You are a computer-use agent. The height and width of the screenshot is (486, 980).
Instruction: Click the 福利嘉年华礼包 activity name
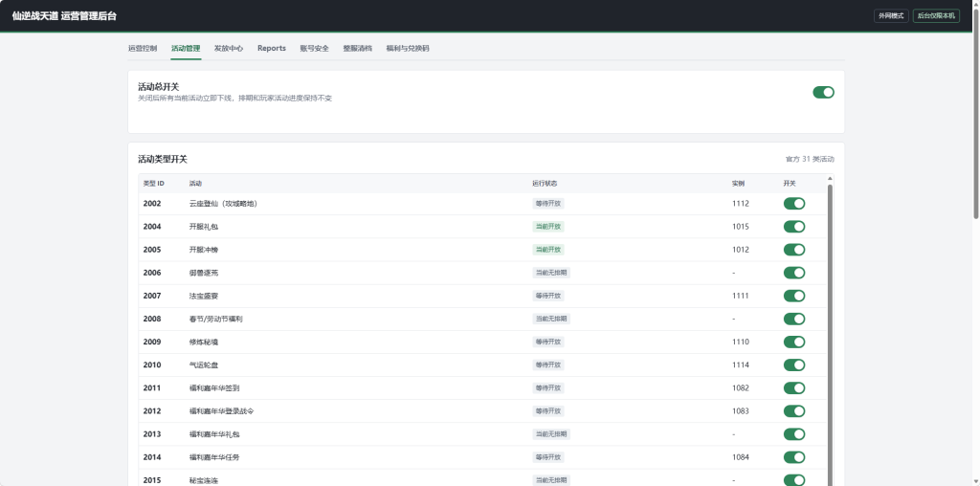pos(214,434)
